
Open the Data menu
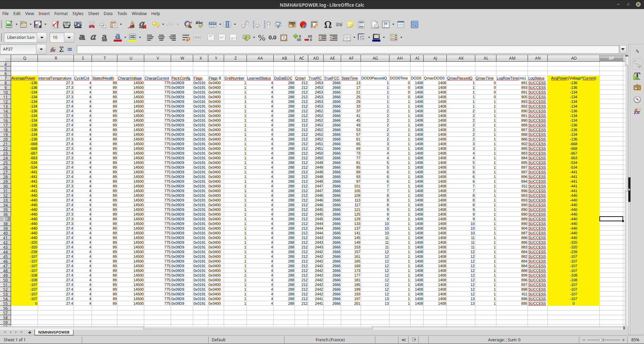pos(108,13)
